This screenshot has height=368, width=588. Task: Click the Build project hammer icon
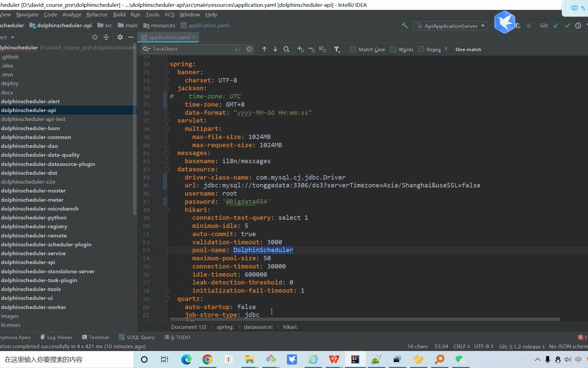click(405, 26)
